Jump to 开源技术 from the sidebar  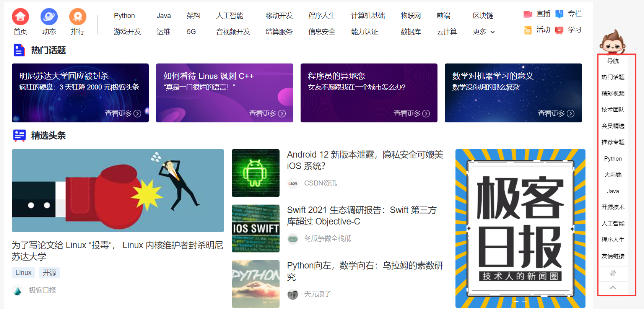(613, 207)
